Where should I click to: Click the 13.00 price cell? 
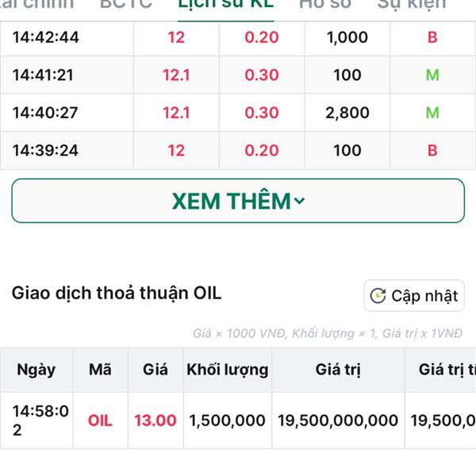[x=155, y=420]
